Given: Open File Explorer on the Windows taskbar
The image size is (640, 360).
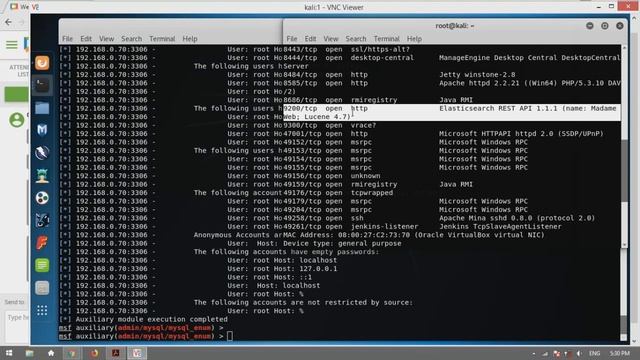Looking at the screenshot, I should (29, 353).
